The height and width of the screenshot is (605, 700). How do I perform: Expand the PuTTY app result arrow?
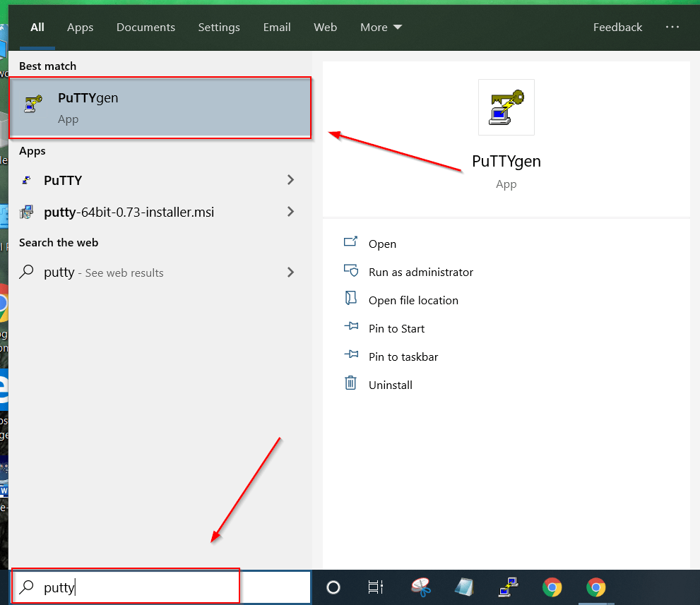[290, 180]
